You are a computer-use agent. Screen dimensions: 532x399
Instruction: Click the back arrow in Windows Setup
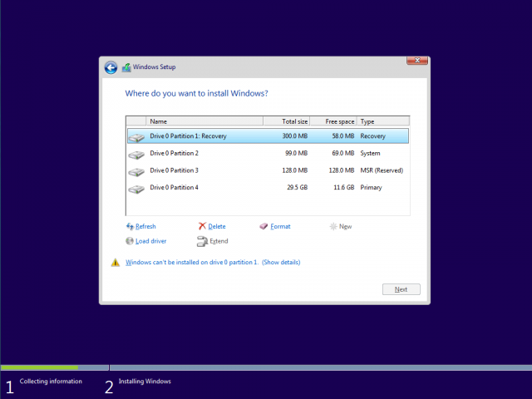point(111,67)
